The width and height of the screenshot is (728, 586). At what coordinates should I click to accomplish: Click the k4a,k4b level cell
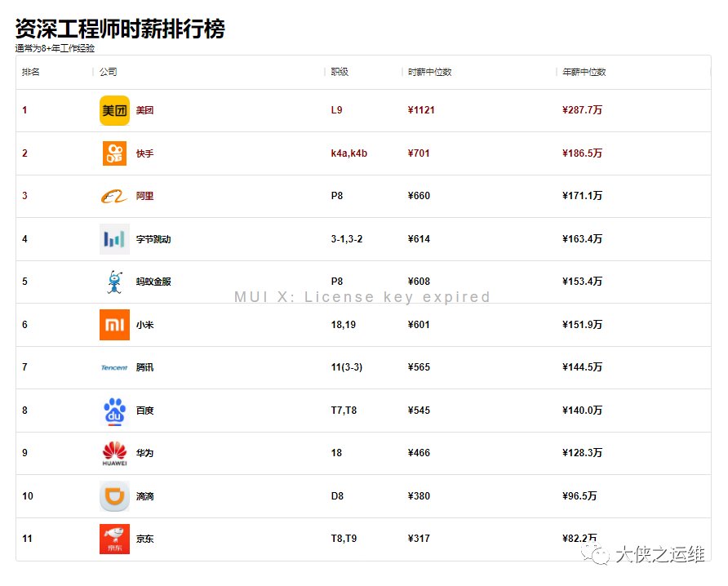348,153
